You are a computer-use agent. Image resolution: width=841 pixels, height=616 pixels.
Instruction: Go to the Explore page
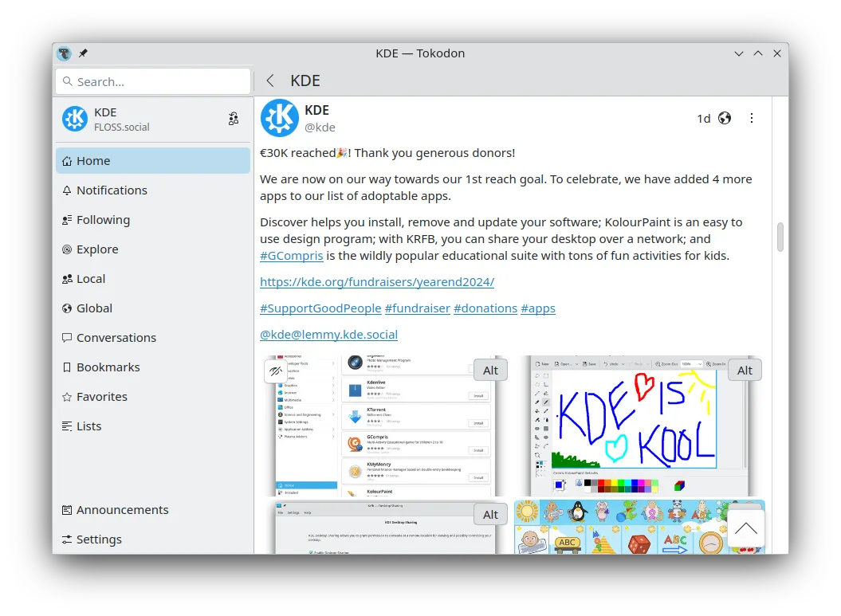[97, 249]
